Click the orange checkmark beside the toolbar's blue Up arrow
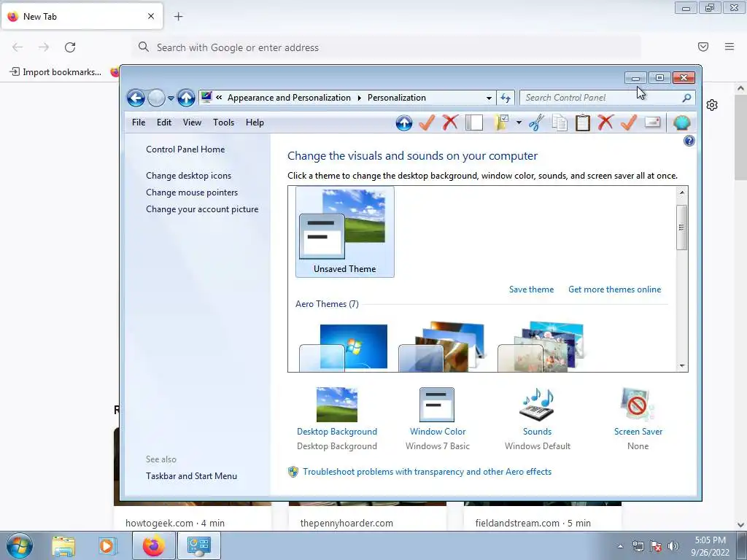Image resolution: width=747 pixels, height=560 pixels. point(427,122)
